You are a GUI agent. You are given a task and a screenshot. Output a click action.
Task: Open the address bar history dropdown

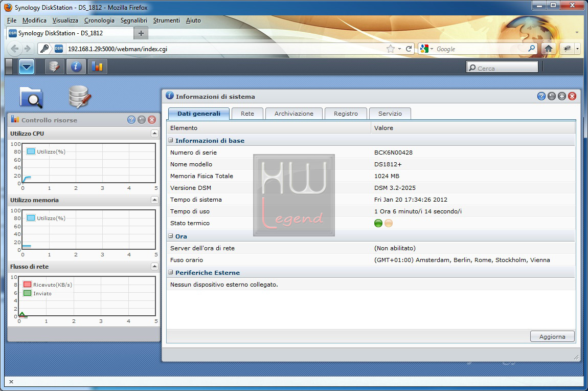[x=399, y=49]
